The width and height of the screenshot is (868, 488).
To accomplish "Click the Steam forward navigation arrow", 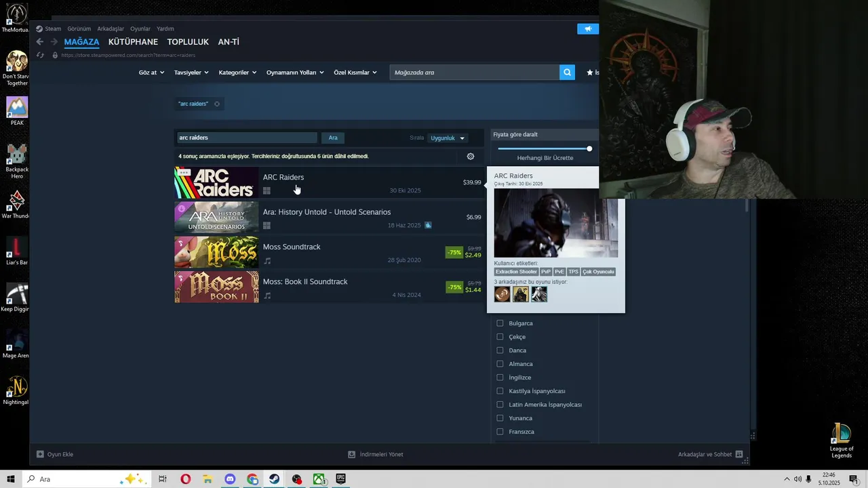I will coord(54,42).
